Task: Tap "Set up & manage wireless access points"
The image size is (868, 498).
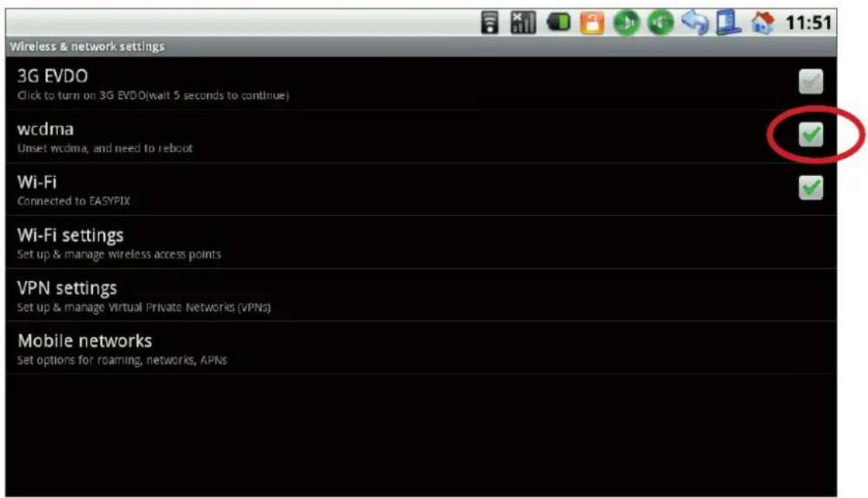Action: pos(119,255)
